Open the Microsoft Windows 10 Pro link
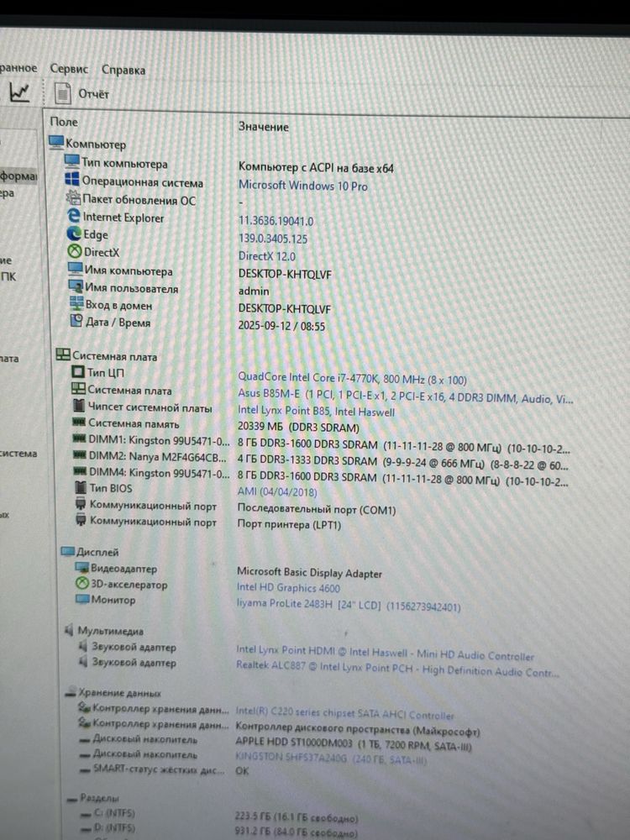 coord(303,186)
